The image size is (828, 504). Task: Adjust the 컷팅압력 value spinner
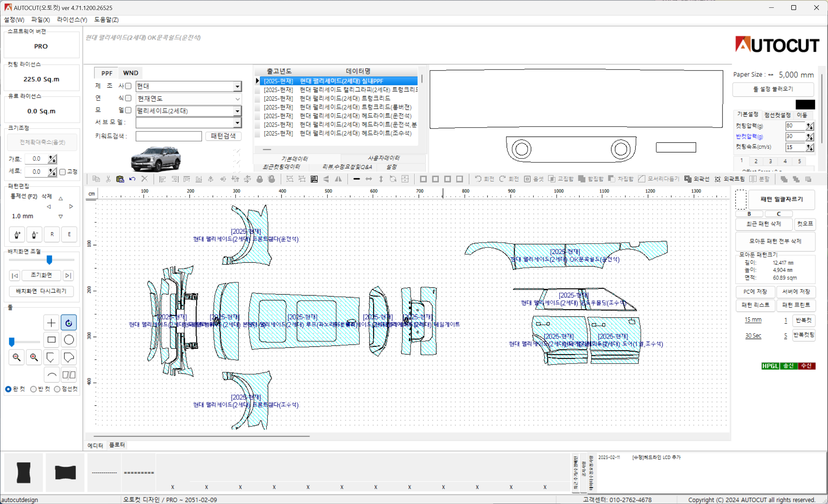coord(810,126)
